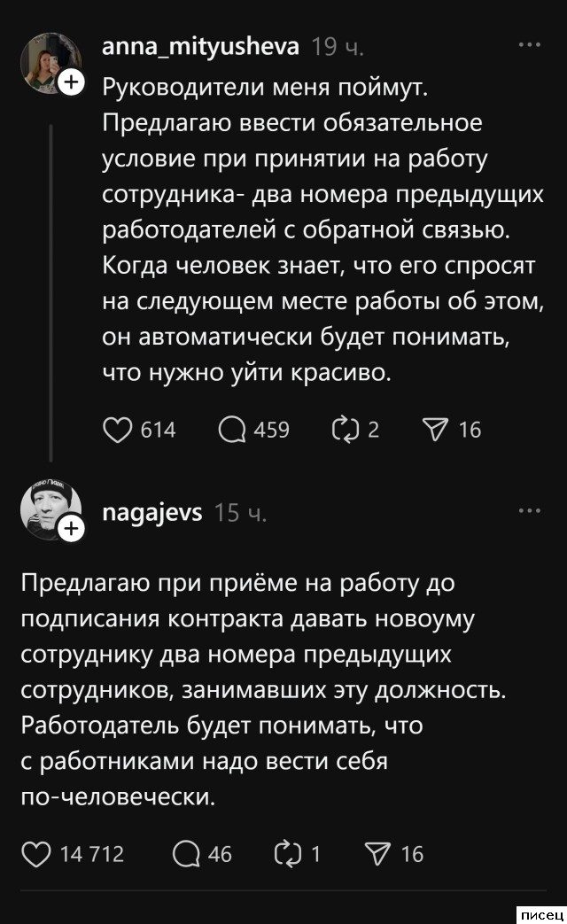This screenshot has height=924, width=567.
Task: View anna_mityusheva's avatar photo
Action: (x=50, y=62)
